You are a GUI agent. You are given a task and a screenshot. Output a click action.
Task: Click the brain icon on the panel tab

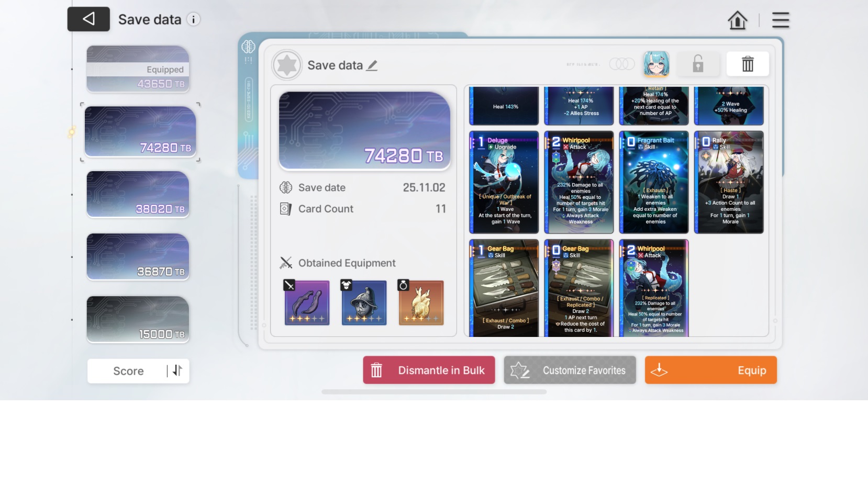(248, 47)
